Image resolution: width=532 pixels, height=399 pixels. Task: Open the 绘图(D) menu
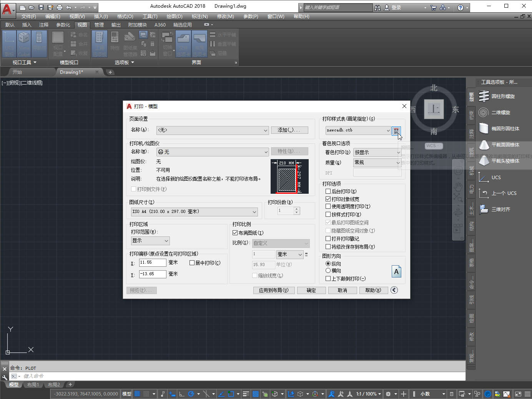coord(174,17)
